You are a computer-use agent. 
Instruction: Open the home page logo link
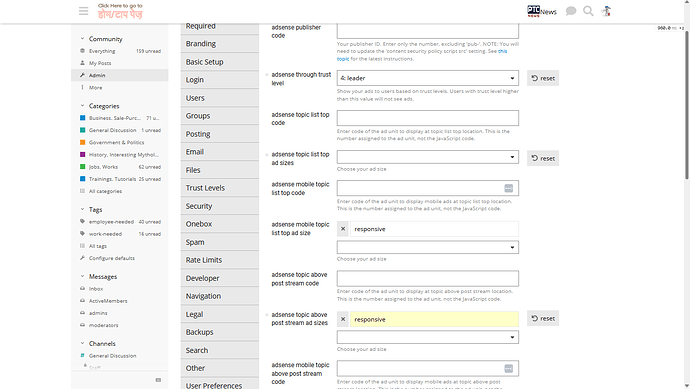click(x=120, y=11)
